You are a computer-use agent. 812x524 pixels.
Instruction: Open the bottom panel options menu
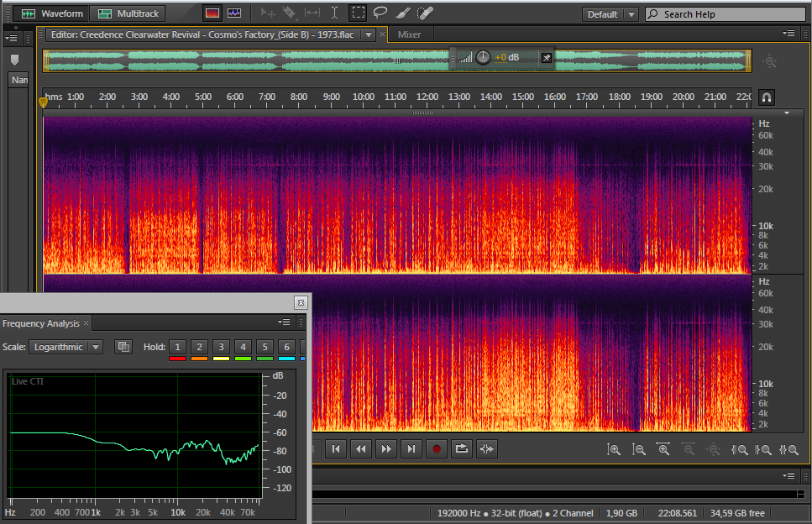tap(788, 476)
